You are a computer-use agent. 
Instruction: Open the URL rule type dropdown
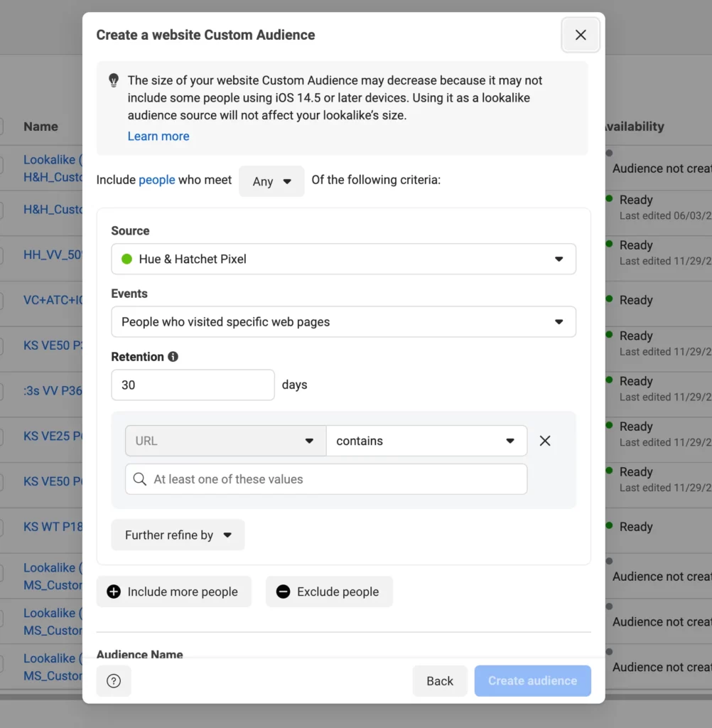point(225,441)
